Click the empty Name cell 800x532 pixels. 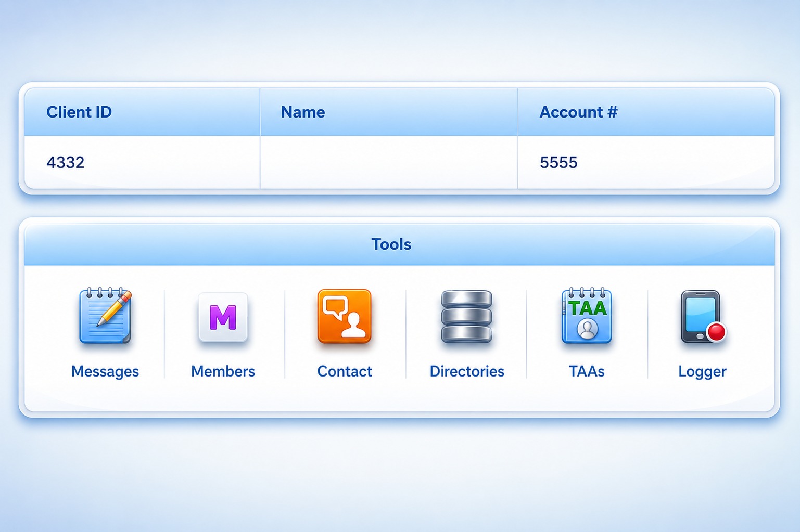[389, 162]
